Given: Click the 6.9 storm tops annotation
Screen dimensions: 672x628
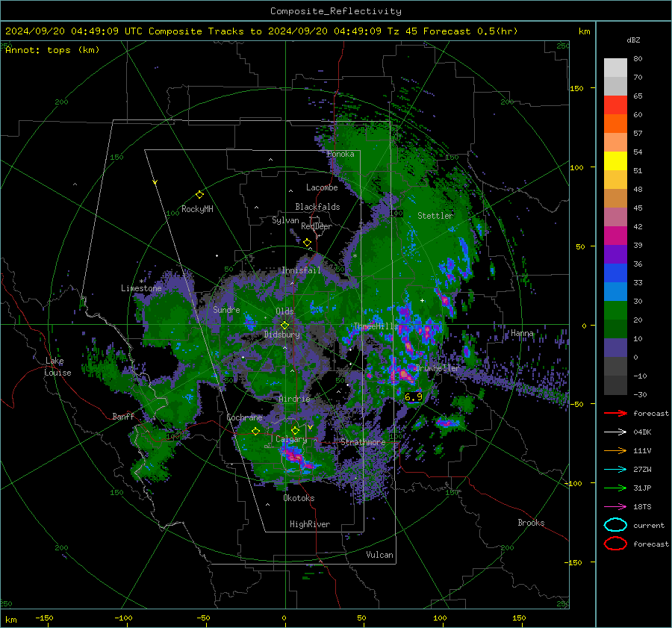Looking at the screenshot, I should coord(414,397).
